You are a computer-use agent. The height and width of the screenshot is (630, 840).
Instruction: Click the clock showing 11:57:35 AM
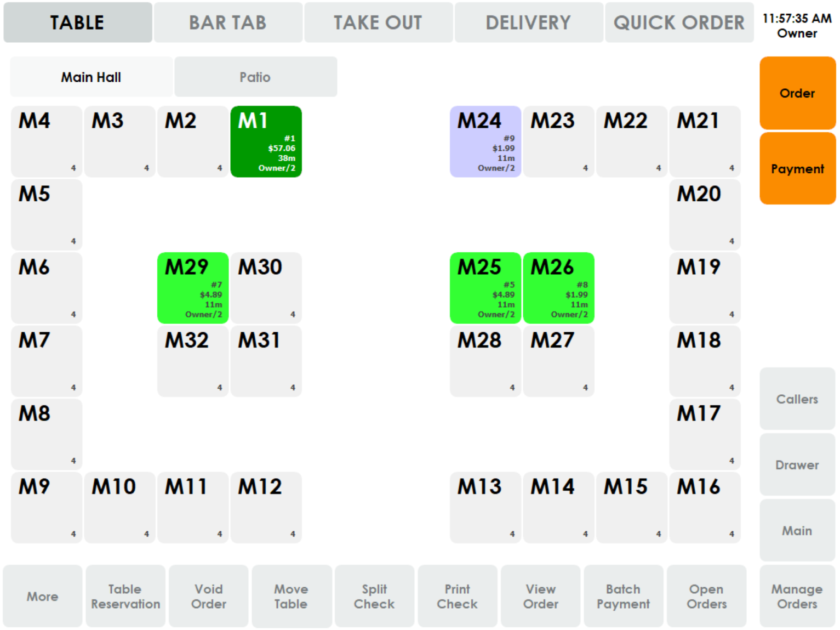pyautogui.click(x=797, y=18)
